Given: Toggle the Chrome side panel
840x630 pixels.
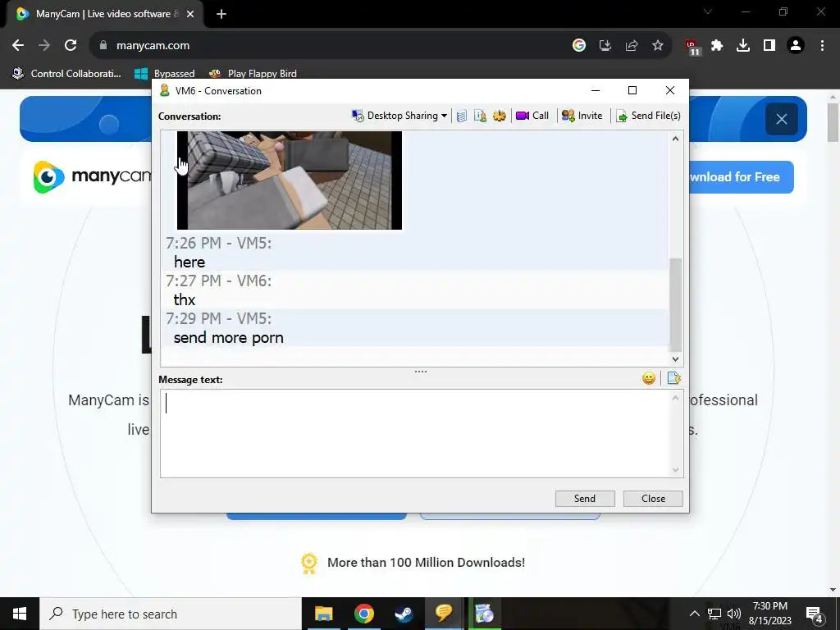Looking at the screenshot, I should point(769,46).
